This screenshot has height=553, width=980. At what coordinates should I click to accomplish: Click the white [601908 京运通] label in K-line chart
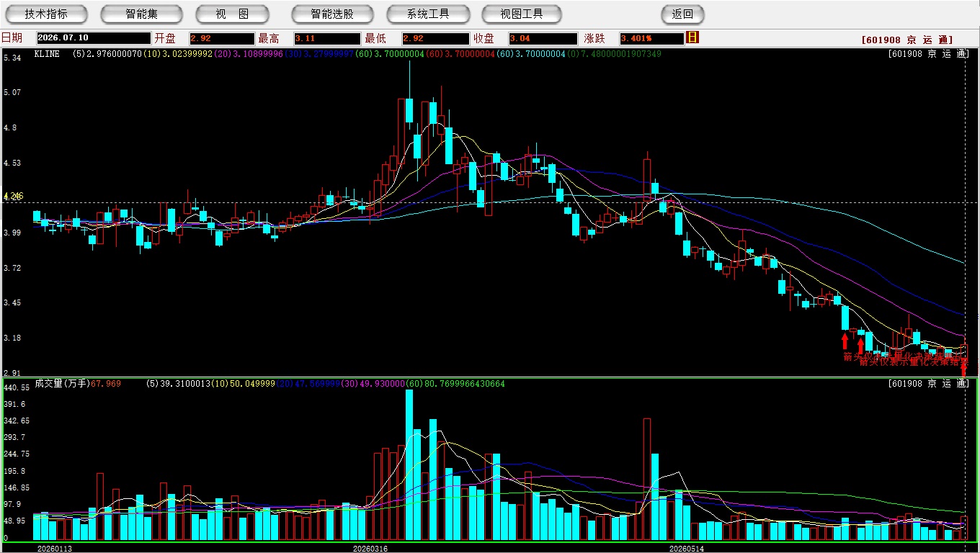[x=929, y=54]
